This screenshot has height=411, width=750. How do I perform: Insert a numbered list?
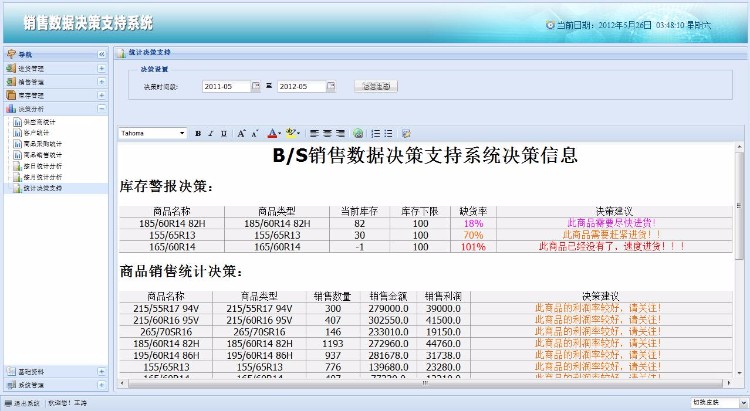coord(376,133)
